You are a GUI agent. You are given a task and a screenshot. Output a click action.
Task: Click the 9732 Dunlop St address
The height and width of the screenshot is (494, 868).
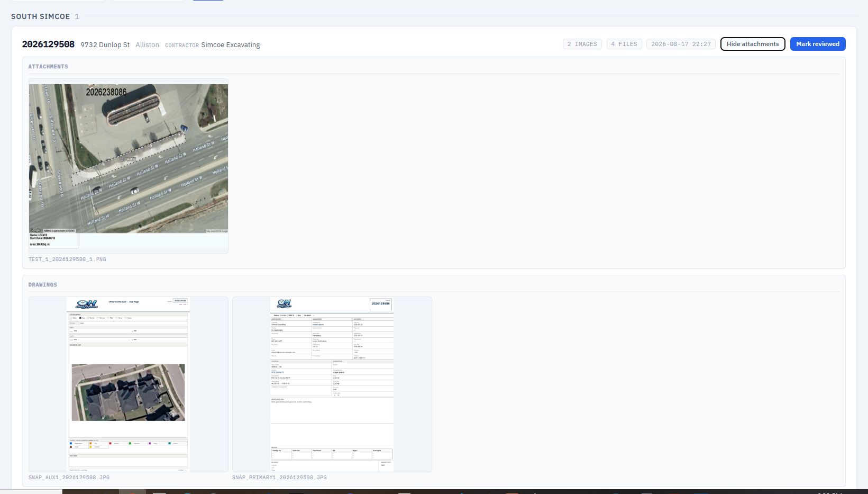(105, 45)
